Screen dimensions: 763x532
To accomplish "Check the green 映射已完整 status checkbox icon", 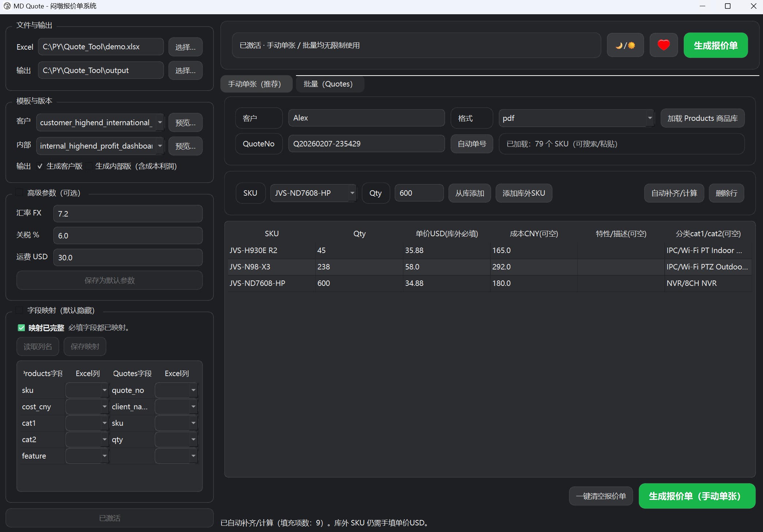I will pyautogui.click(x=21, y=328).
